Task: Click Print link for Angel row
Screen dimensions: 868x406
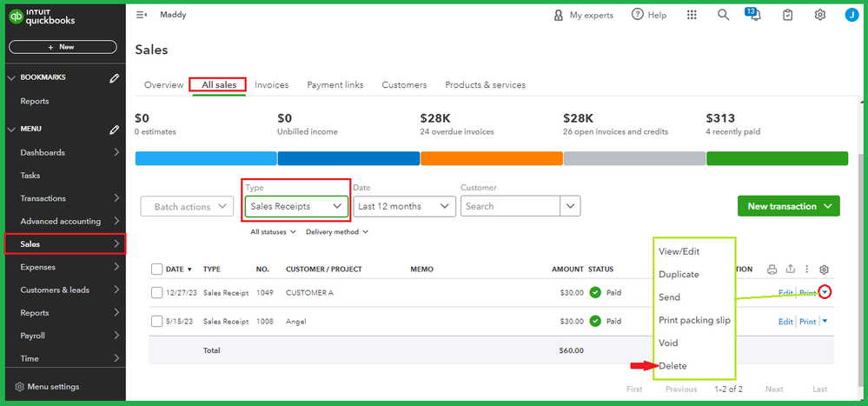Action: pos(808,322)
